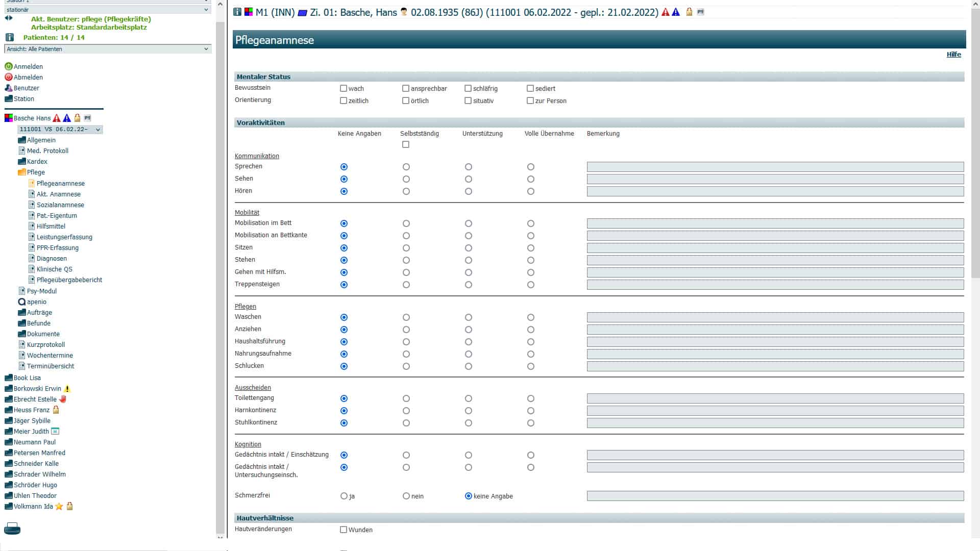This screenshot has width=980, height=551.
Task: Select 'ja' for Schmerzfrei
Action: point(344,496)
